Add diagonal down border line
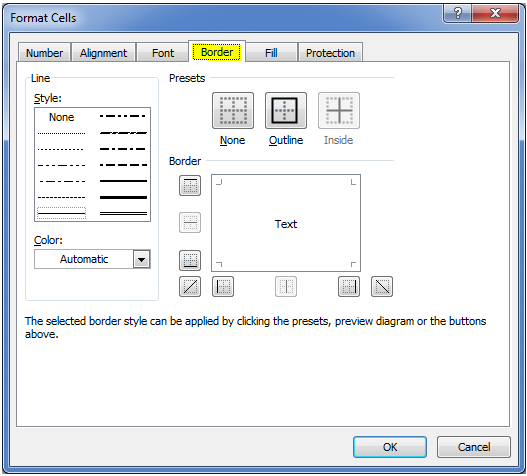 [x=382, y=287]
